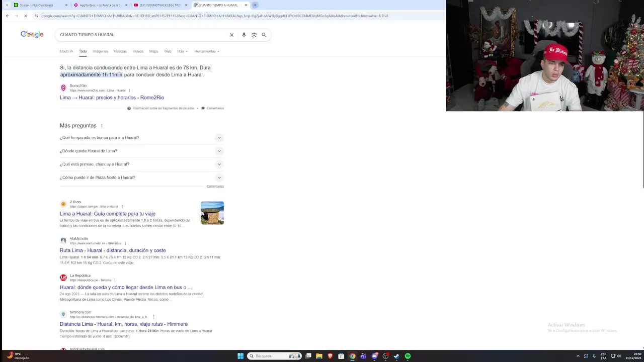This screenshot has width=644, height=362.
Task: Open Spotify from taskbar
Action: 408,356
